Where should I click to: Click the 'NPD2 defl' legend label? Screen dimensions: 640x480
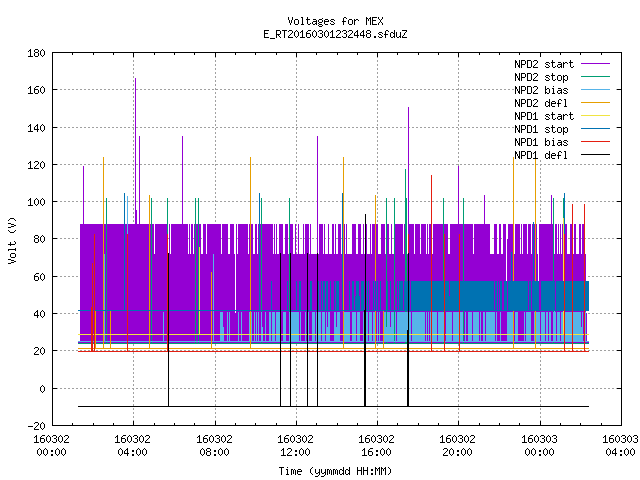[541, 103]
